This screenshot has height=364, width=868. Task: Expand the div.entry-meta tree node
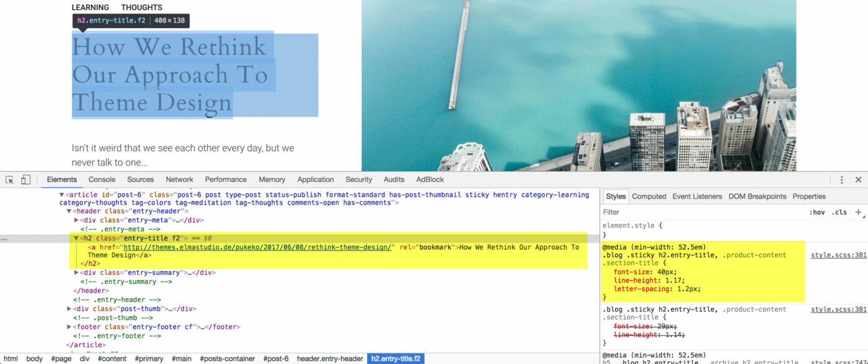(76, 220)
